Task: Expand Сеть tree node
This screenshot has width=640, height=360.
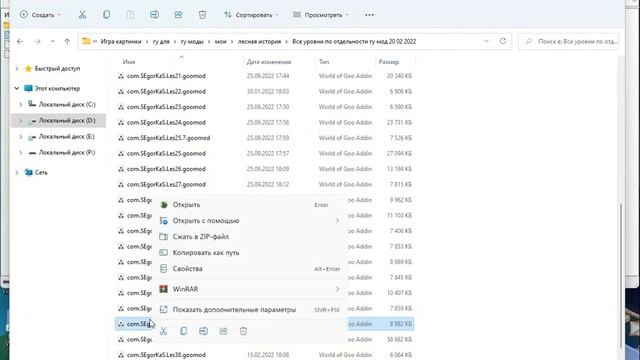Action: (17, 172)
